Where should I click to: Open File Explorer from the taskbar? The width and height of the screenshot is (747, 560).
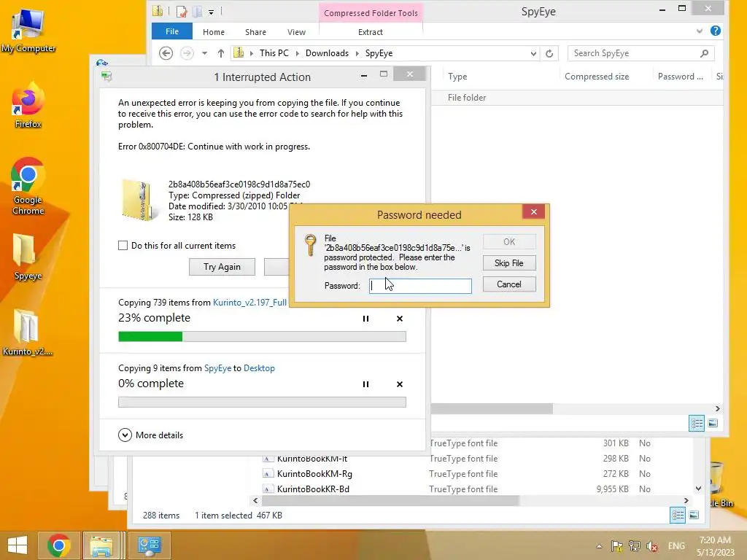click(x=101, y=545)
